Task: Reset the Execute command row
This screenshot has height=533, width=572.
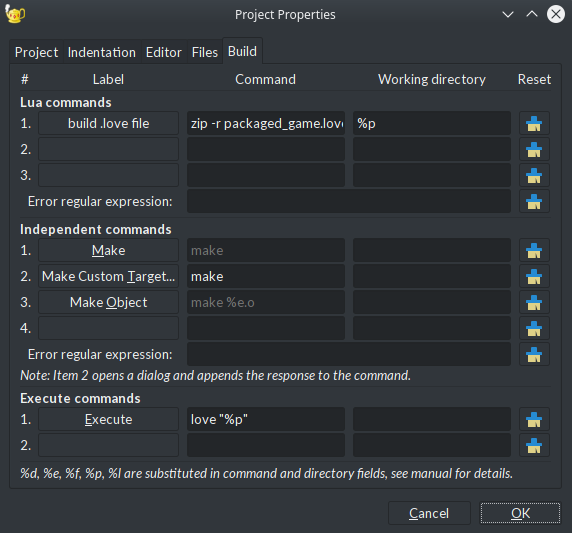Action: point(534,419)
